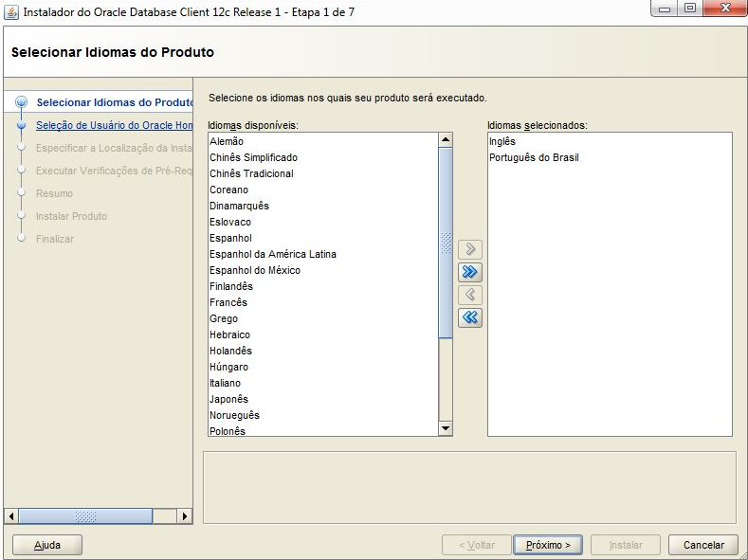Click the Próximo button
748x560 pixels.
coord(548,545)
